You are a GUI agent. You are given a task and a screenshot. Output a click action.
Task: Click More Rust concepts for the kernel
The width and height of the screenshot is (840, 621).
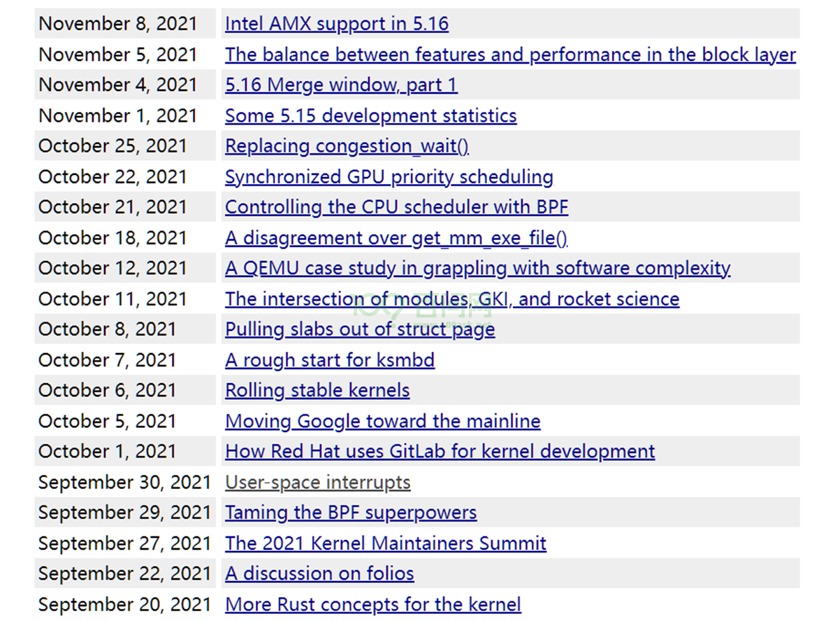[x=372, y=604]
